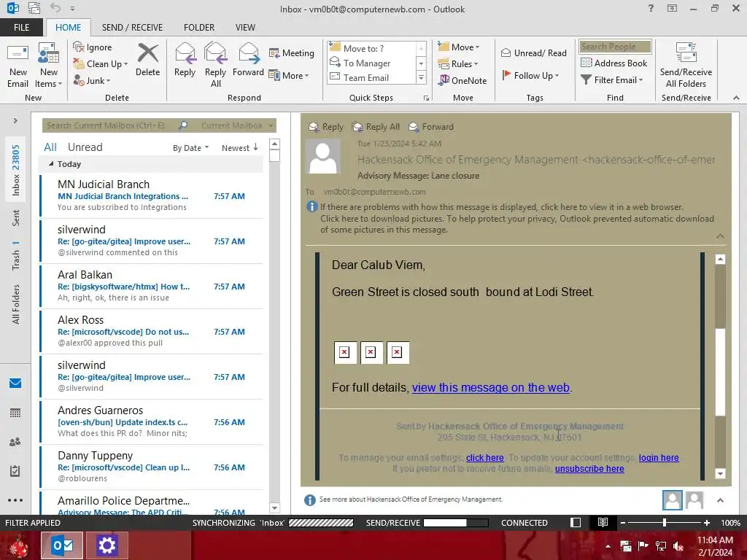The height and width of the screenshot is (560, 747).
Task: Open the More respond options
Action: pos(289,75)
